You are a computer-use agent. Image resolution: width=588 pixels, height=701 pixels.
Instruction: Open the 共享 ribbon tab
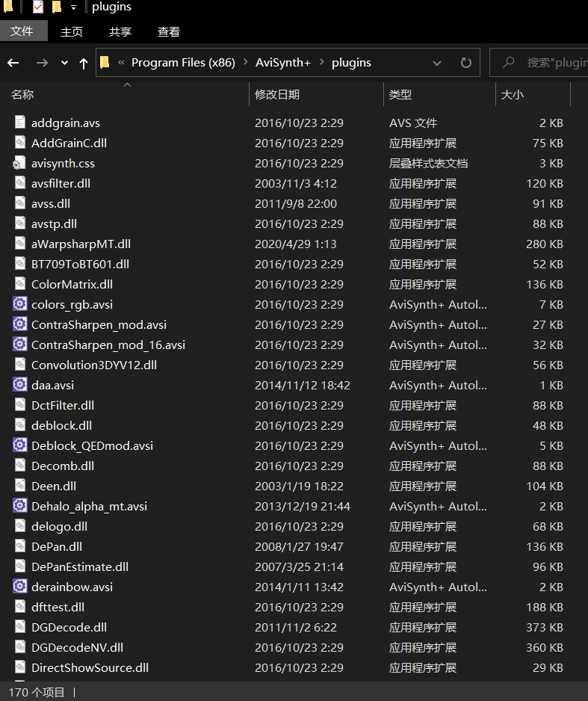tap(120, 31)
